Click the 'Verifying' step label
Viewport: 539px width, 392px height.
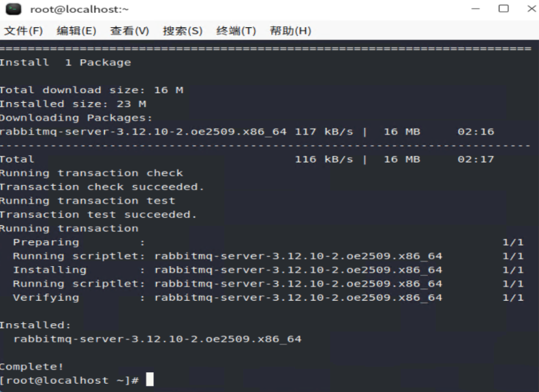(46, 297)
